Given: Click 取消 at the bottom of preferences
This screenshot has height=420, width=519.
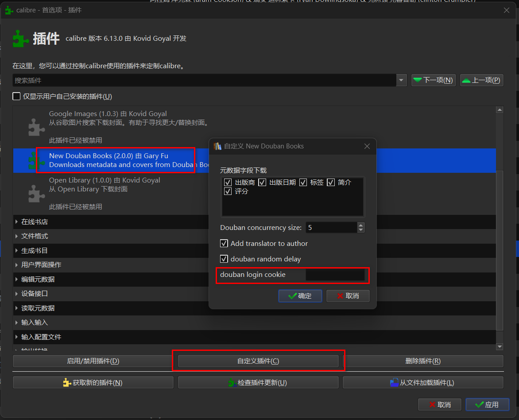Looking at the screenshot, I should (440, 404).
